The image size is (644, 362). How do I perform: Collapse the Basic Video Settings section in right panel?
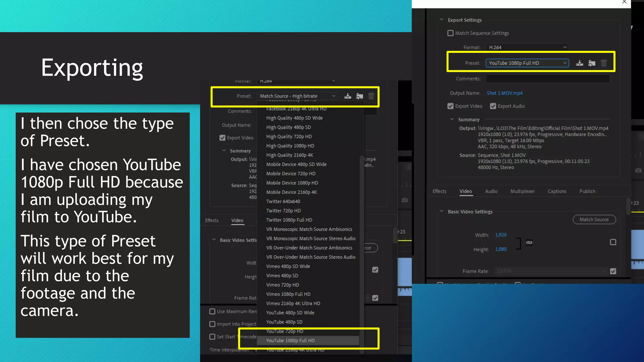pyautogui.click(x=441, y=211)
